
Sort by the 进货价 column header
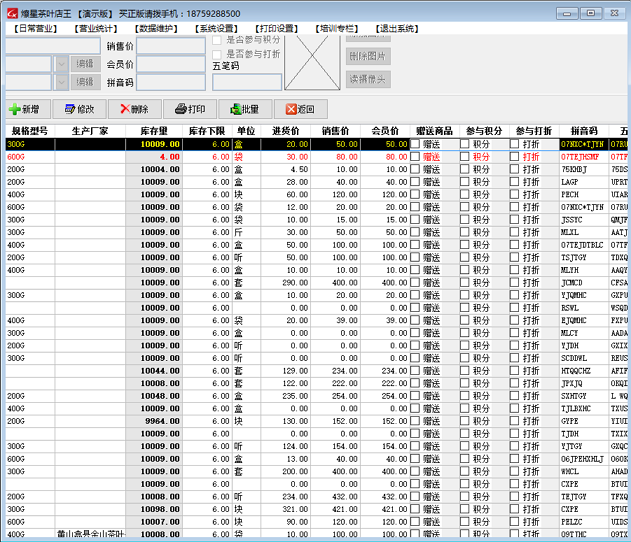point(286,131)
